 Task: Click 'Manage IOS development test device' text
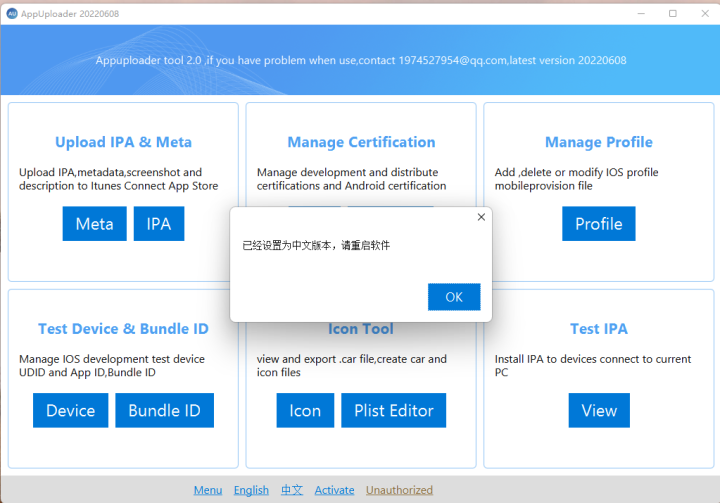point(112,366)
